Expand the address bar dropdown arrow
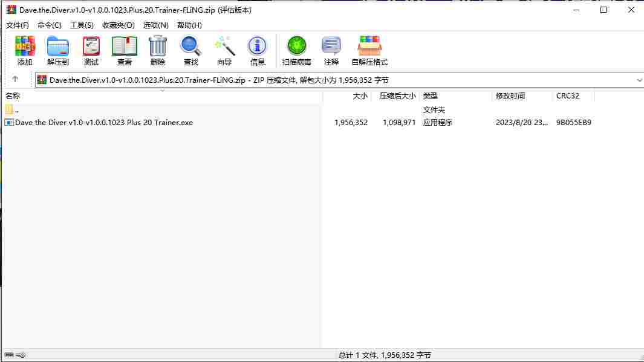The image size is (644, 362). pyautogui.click(x=639, y=80)
